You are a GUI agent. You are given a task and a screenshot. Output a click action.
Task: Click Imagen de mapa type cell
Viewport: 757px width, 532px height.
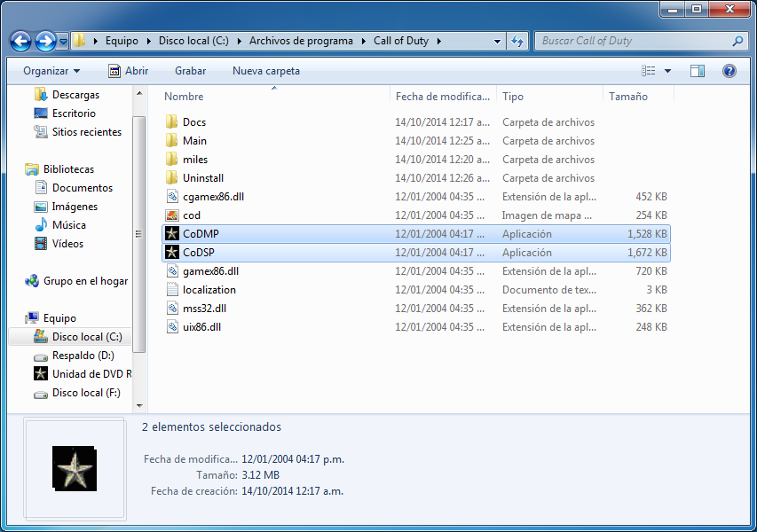(x=547, y=215)
